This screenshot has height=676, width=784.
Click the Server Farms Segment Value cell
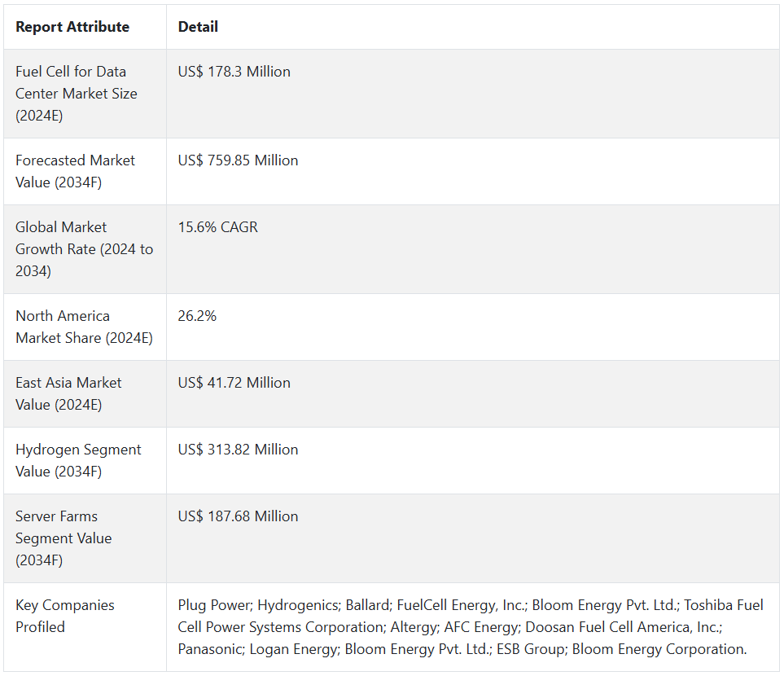64,538
